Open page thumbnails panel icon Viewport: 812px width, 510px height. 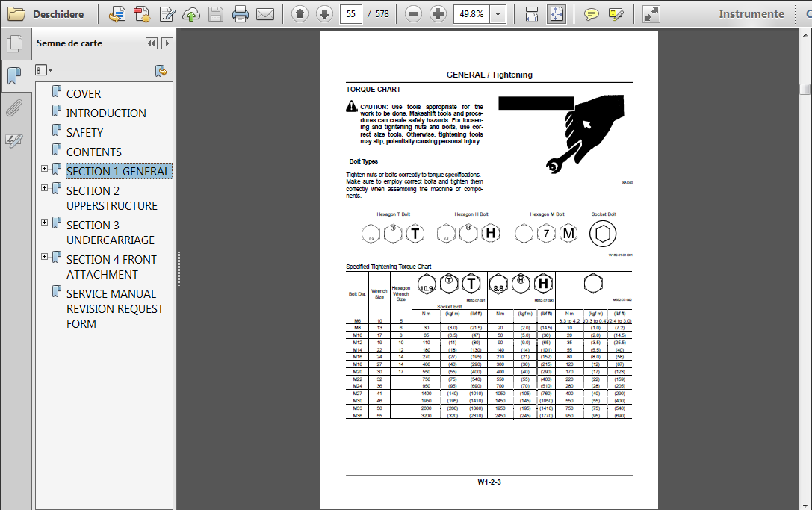pos(14,43)
